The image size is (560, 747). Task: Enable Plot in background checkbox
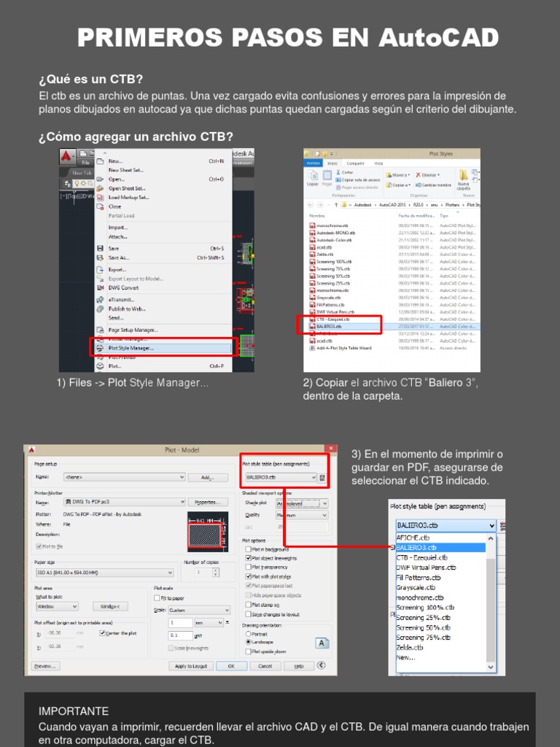248,549
